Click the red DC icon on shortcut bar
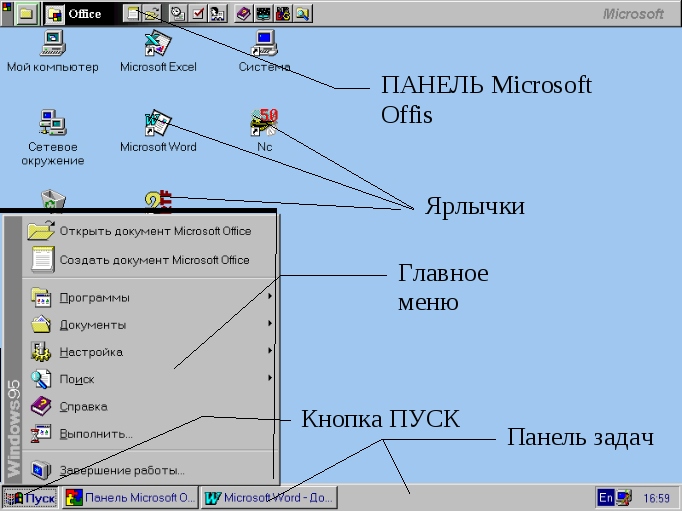Viewport: 682px width, 511px height. [283, 14]
